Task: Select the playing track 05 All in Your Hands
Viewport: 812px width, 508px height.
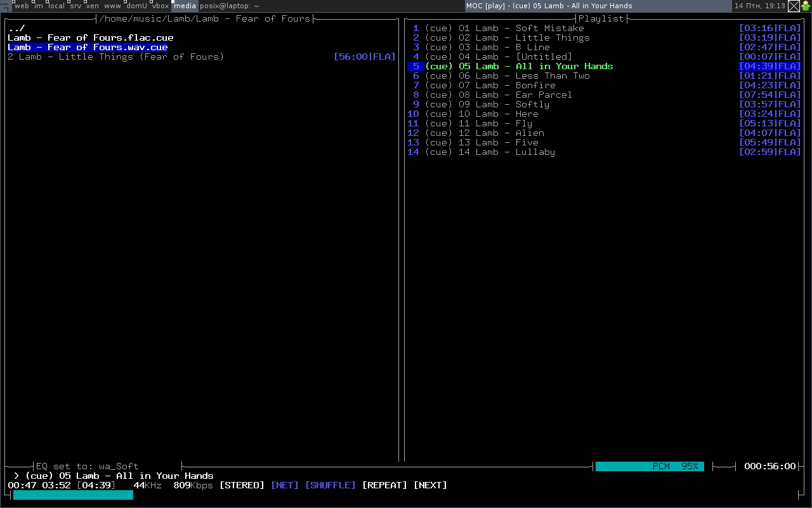Action: pos(604,66)
